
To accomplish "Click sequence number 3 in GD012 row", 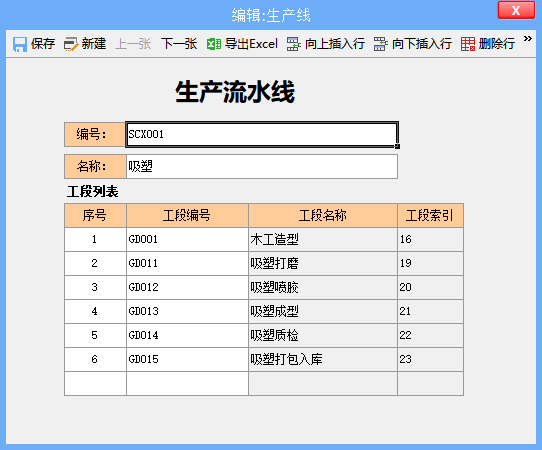I will (x=95, y=287).
